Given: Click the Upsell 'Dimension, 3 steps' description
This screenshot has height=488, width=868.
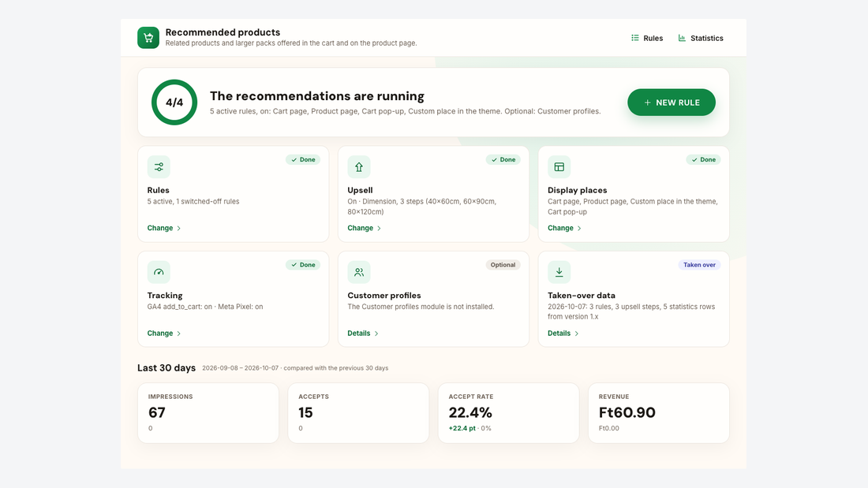Looking at the screenshot, I should click(422, 207).
